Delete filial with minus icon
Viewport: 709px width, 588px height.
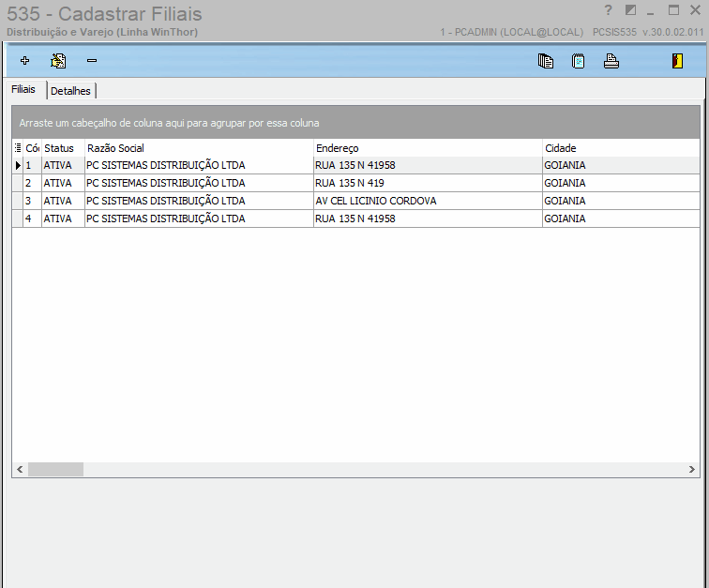click(x=92, y=61)
